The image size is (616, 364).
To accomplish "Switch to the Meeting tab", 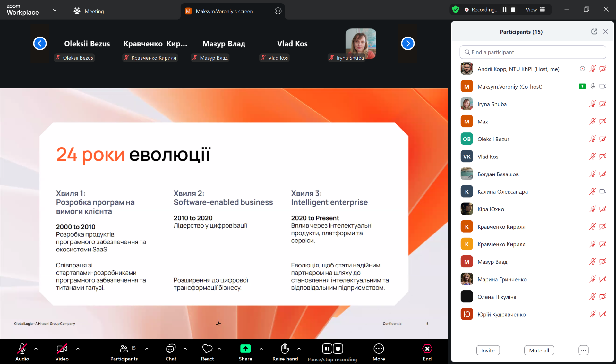I will [89, 11].
